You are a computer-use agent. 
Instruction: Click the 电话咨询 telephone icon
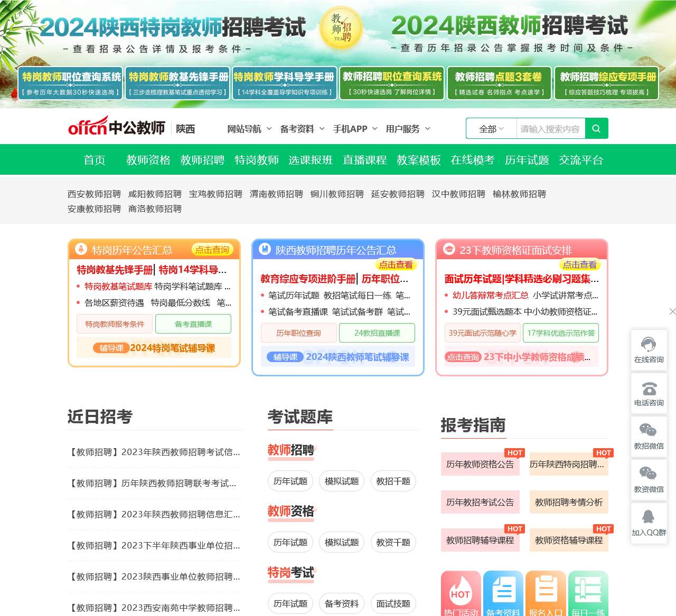click(649, 389)
